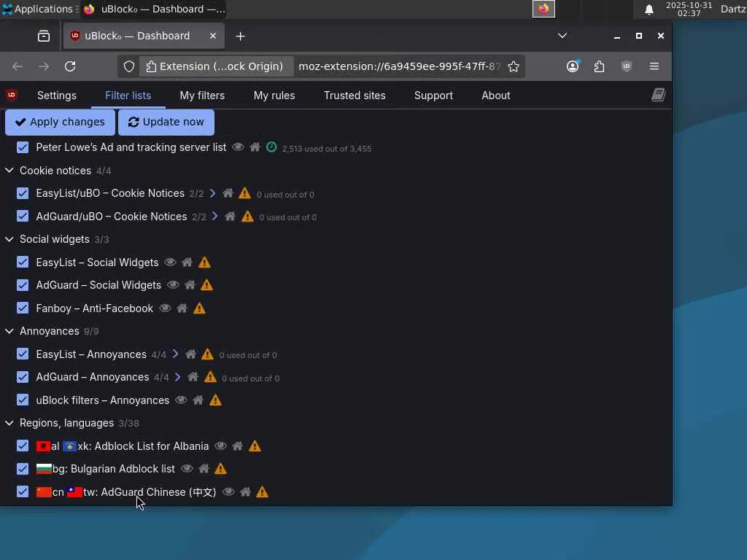Uncheck EasyList Social Widgets checkbox
747x560 pixels.
(x=23, y=262)
